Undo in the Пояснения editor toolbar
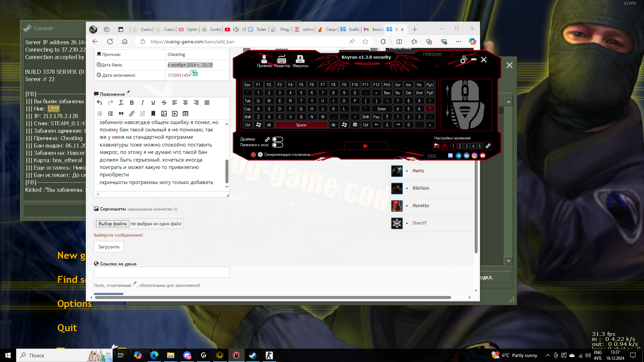Image resolution: width=644 pixels, height=362 pixels. point(99,103)
